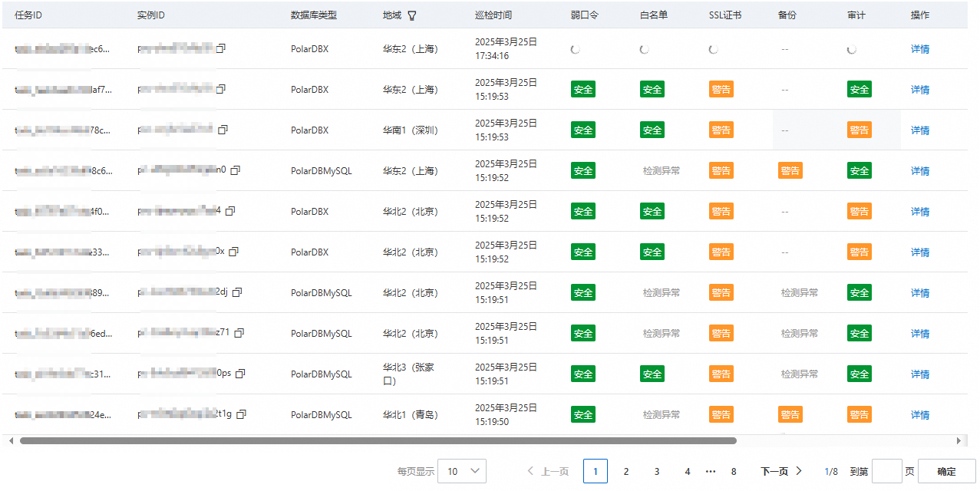This screenshot has height=491, width=980.
Task: Copy instance ID ending in z71
Action: [x=239, y=333]
